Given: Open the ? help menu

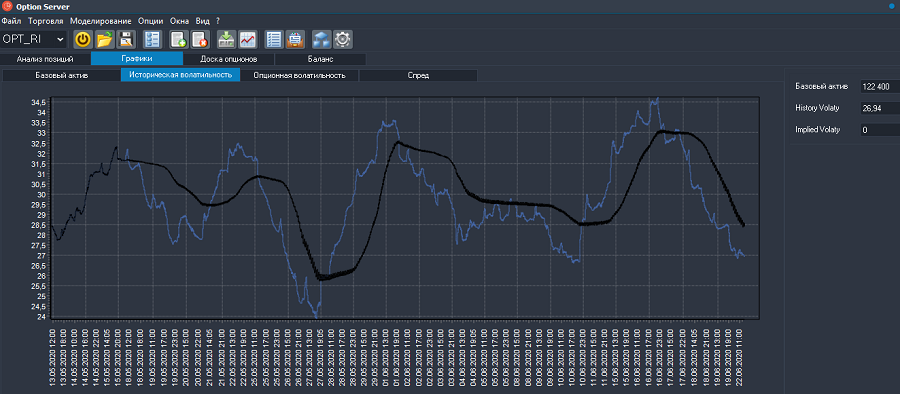Looking at the screenshot, I should 218,21.
